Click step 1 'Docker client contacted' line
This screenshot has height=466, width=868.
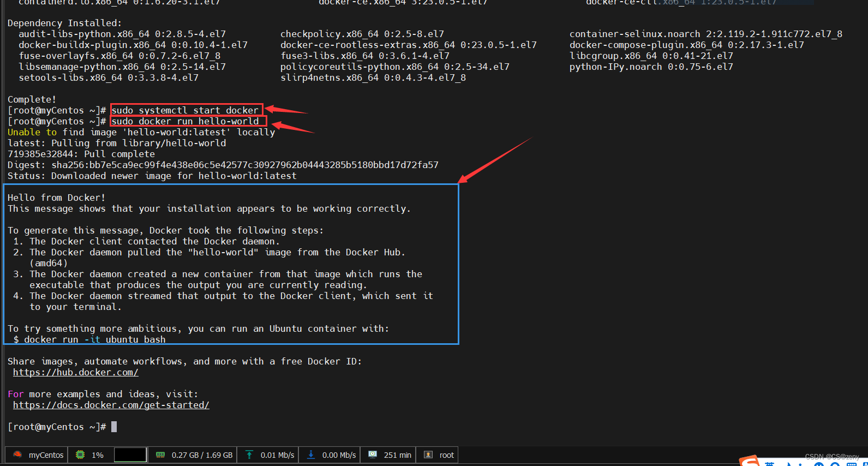pyautogui.click(x=146, y=241)
